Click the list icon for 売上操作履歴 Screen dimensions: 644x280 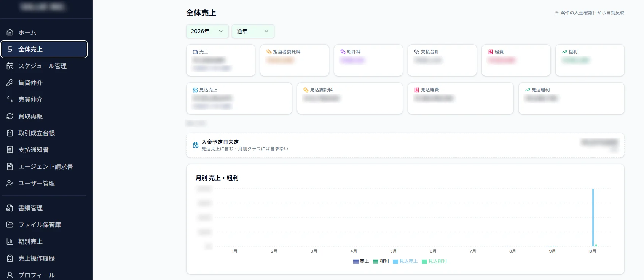10,258
